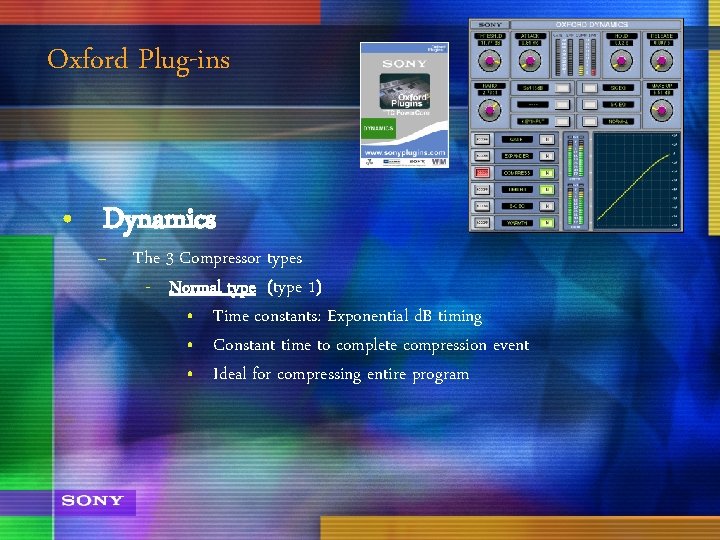
Task: Open GATE controls via its access button
Action: tap(482, 140)
